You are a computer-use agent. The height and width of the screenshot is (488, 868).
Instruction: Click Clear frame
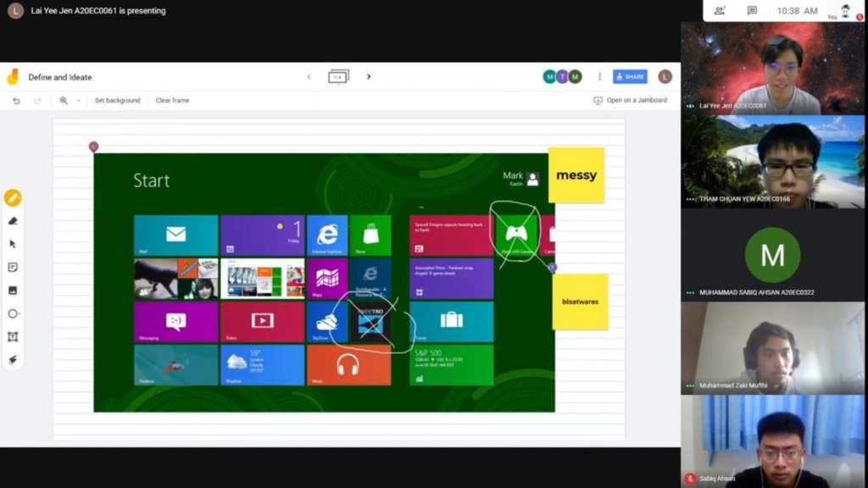pyautogui.click(x=172, y=100)
